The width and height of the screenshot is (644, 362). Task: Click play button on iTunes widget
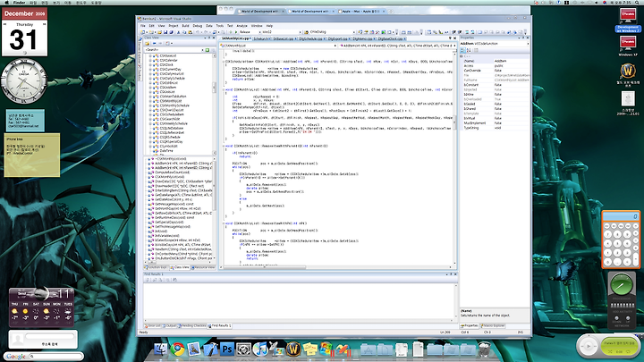click(589, 346)
